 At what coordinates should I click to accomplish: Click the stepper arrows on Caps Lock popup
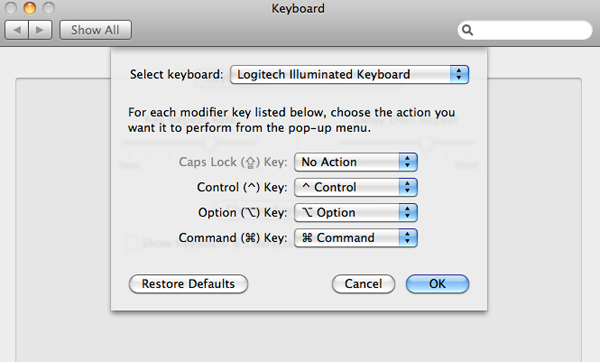408,162
